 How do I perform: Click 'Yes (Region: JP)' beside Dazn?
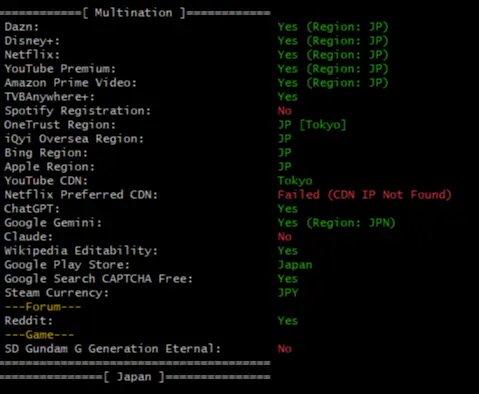[333, 27]
